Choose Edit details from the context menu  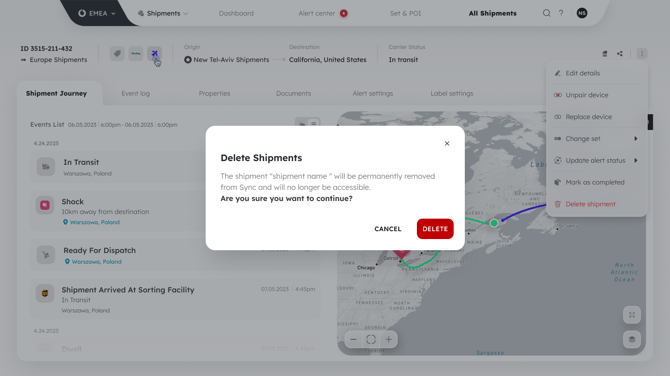coord(597,73)
